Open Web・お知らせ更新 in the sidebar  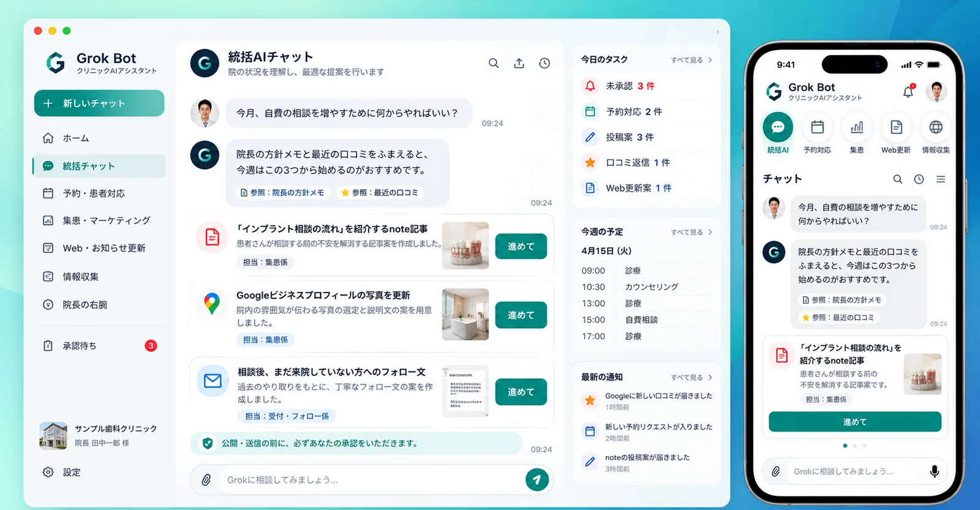(99, 248)
